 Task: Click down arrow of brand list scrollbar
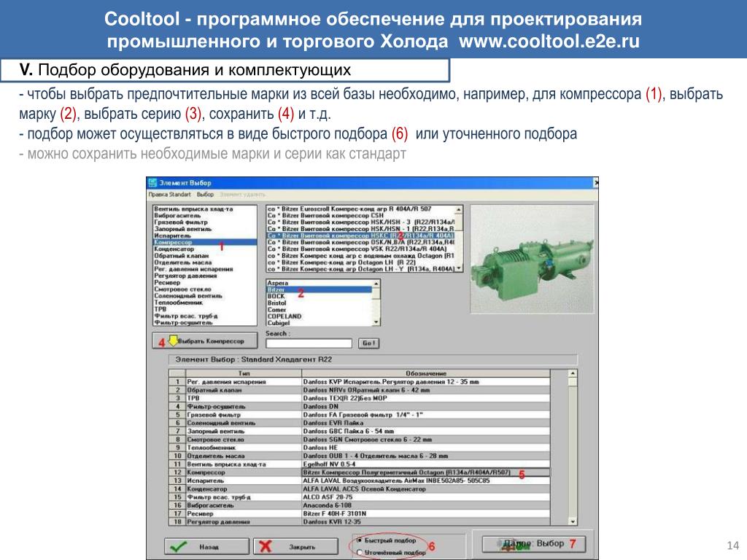[x=376, y=322]
